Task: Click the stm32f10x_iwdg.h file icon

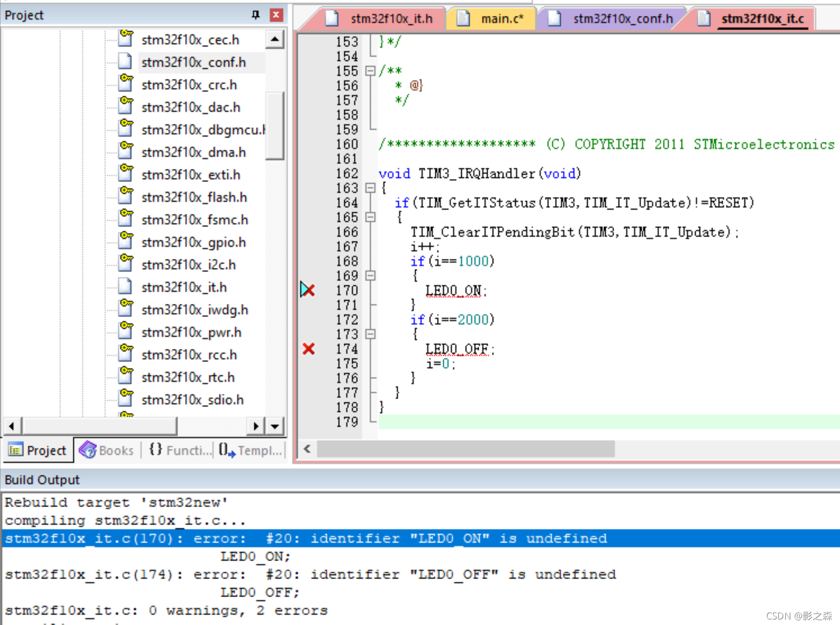Action: coord(125,308)
